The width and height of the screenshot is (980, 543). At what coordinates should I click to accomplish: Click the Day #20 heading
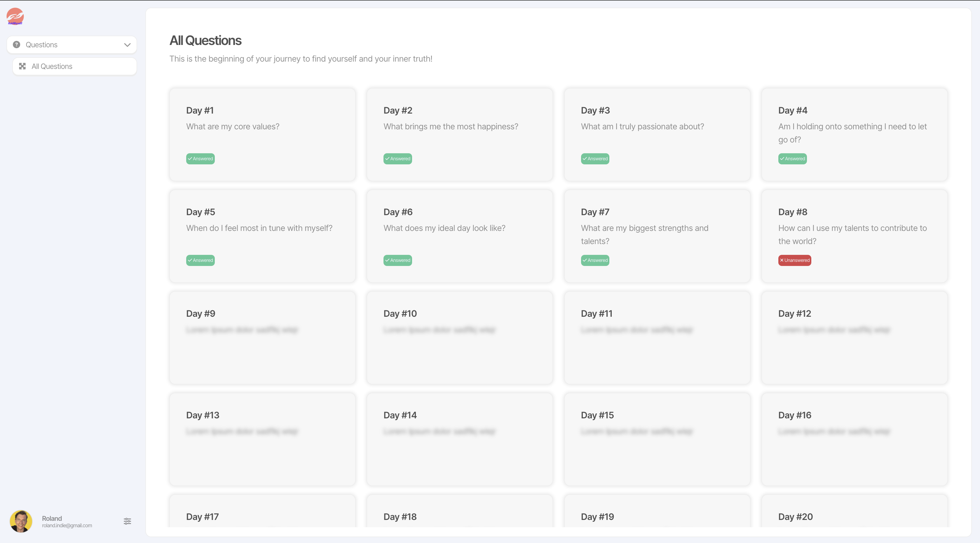tap(796, 517)
